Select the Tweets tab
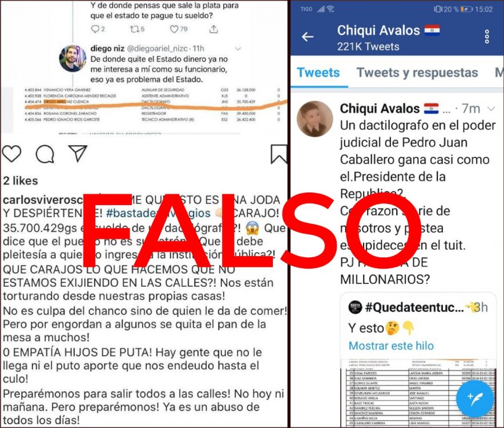The height and width of the screenshot is (428, 504). point(318,73)
